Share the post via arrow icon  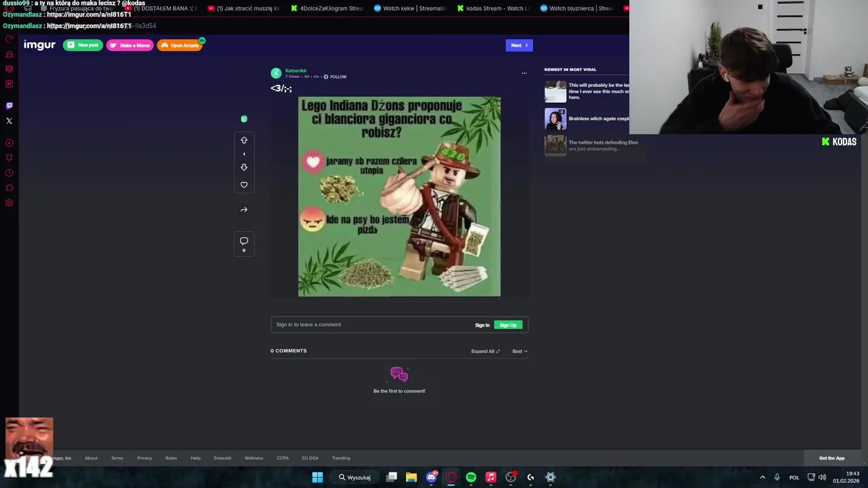click(x=244, y=209)
